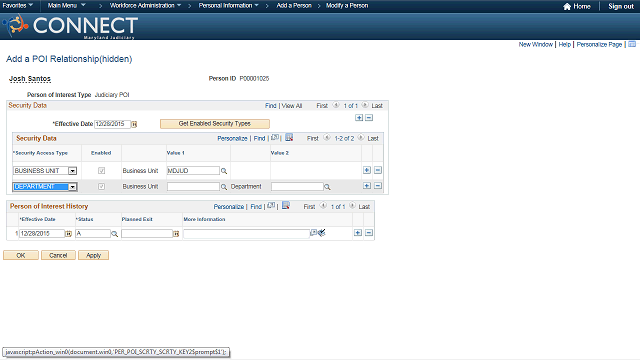Click empty Business Unit field in DEPARTMENT row
Viewport: 640px width, 360px height.
193,187
